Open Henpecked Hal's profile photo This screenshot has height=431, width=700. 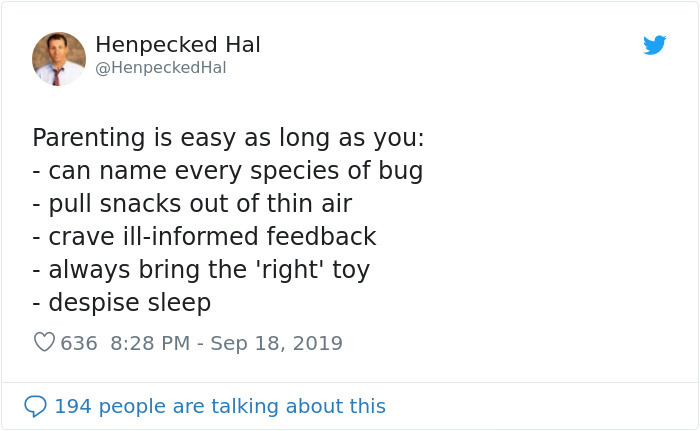(59, 58)
